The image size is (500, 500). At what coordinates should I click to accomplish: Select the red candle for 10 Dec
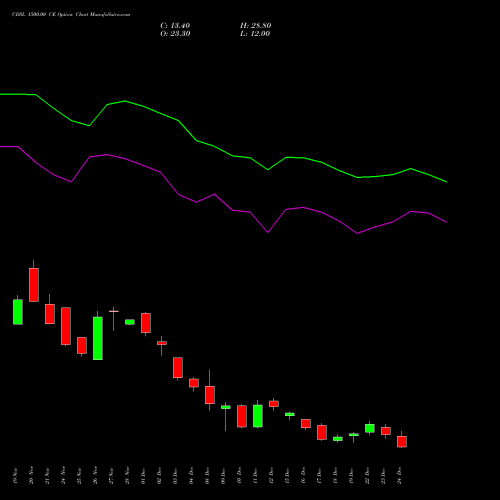click(x=242, y=416)
